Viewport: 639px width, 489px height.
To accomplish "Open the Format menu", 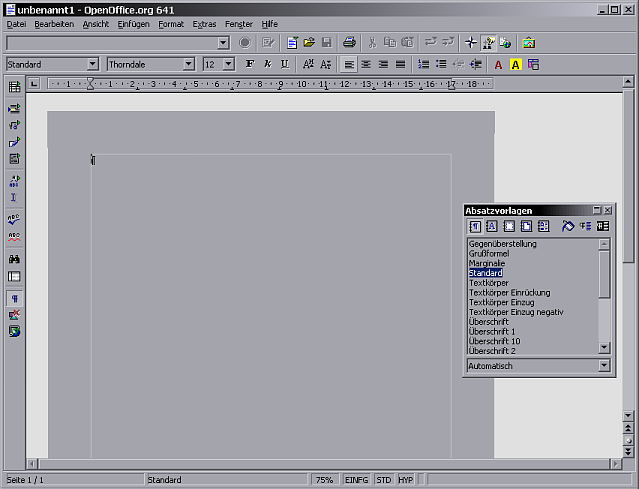I will 171,23.
